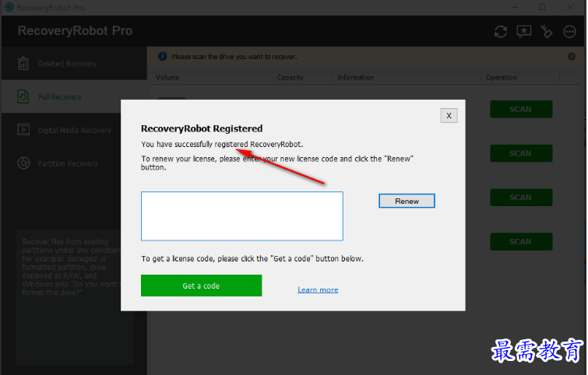Maximize the RecoveryRobot Pro window
Screen dimensions: 588x375
tap(542, 7)
